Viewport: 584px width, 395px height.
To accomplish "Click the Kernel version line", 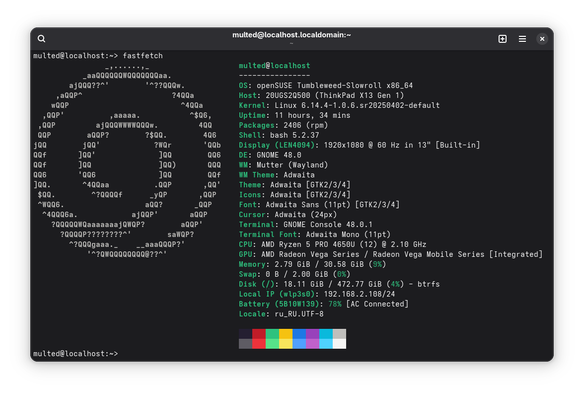I will (339, 105).
